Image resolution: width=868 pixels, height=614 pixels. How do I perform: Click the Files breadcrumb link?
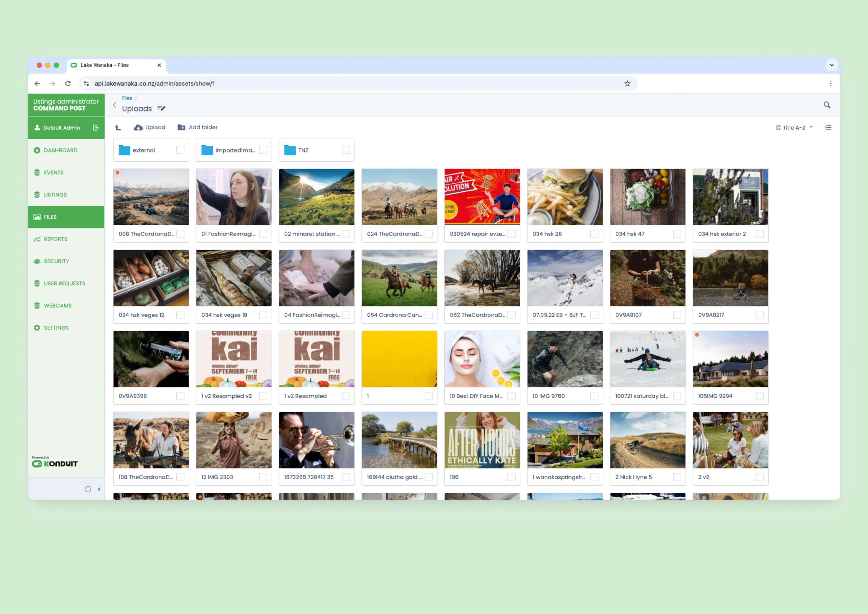pyautogui.click(x=127, y=98)
